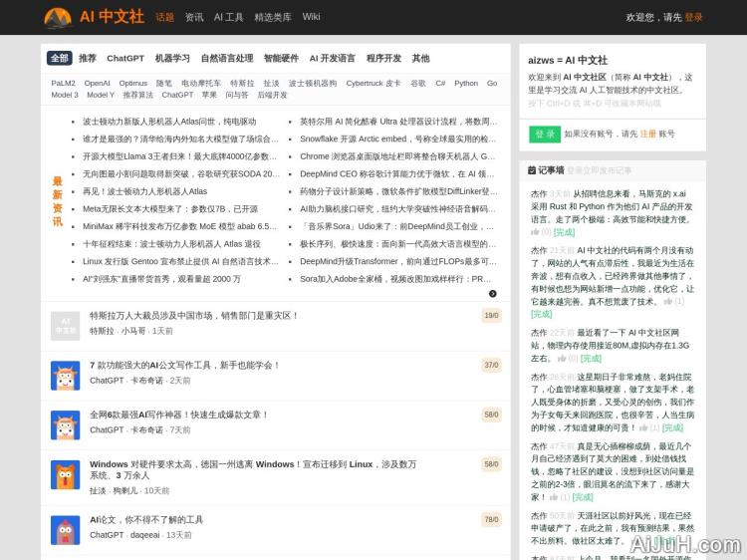Image resolution: width=747 pixels, height=560 pixels.
Task: Open the Model Y tag
Action: point(101,95)
